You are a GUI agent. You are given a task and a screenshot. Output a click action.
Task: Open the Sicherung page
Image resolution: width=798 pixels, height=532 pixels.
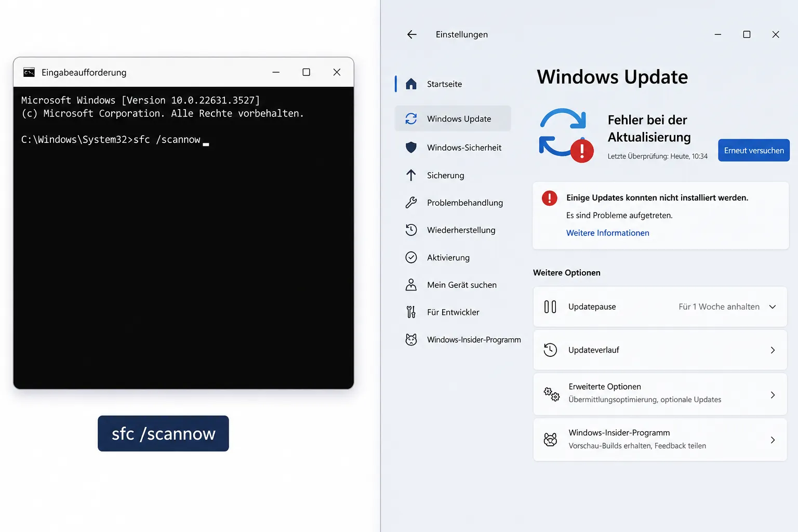coord(453,175)
